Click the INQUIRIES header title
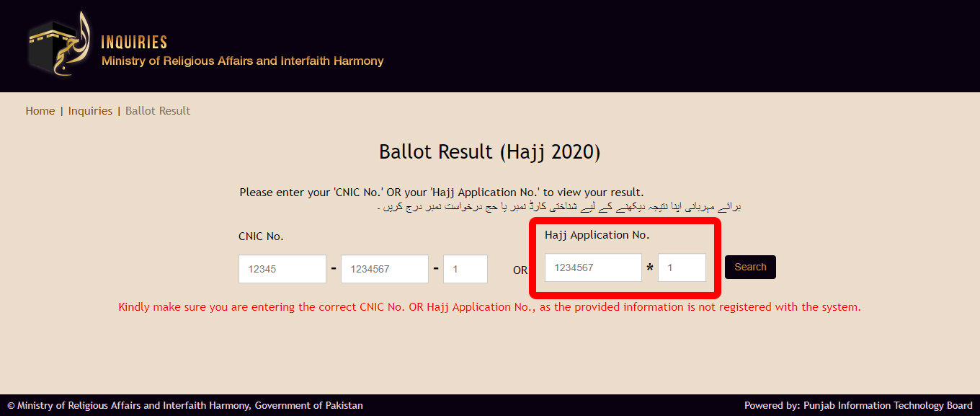 pos(134,43)
